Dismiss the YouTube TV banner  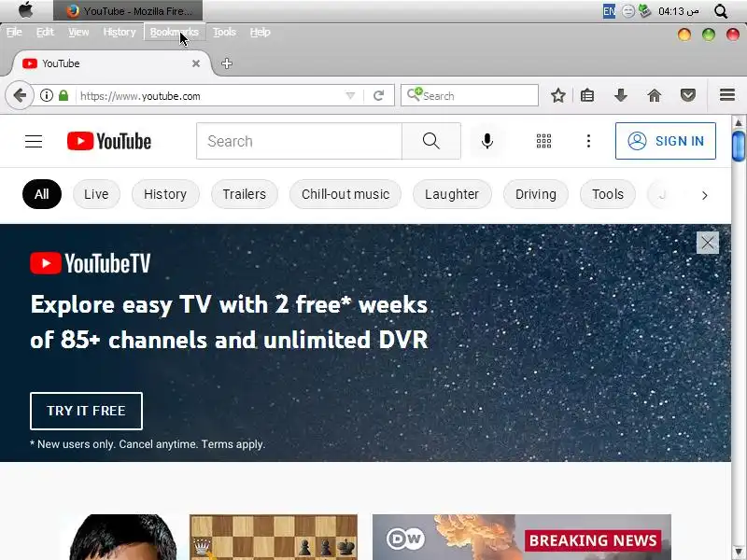click(708, 243)
